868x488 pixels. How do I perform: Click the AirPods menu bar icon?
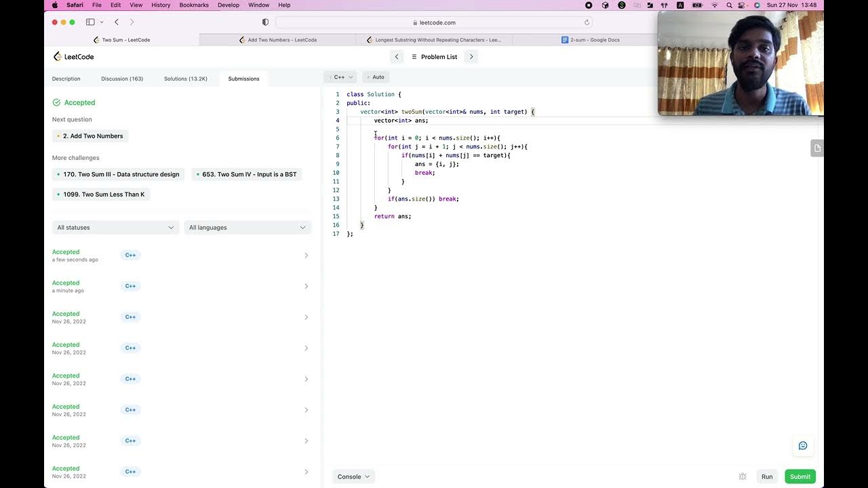pyautogui.click(x=665, y=5)
